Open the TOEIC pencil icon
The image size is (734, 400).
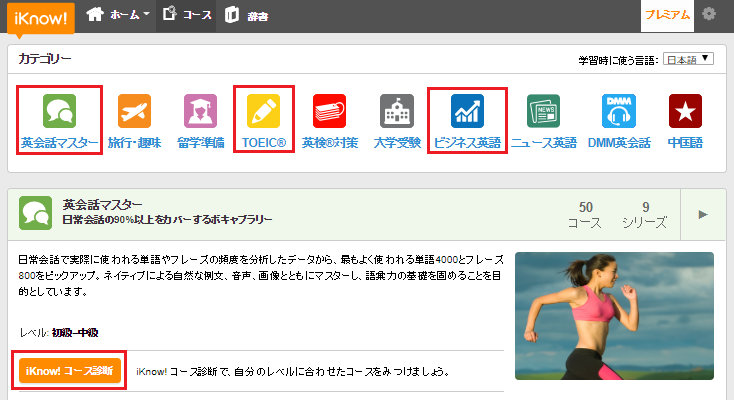pyautogui.click(x=264, y=111)
